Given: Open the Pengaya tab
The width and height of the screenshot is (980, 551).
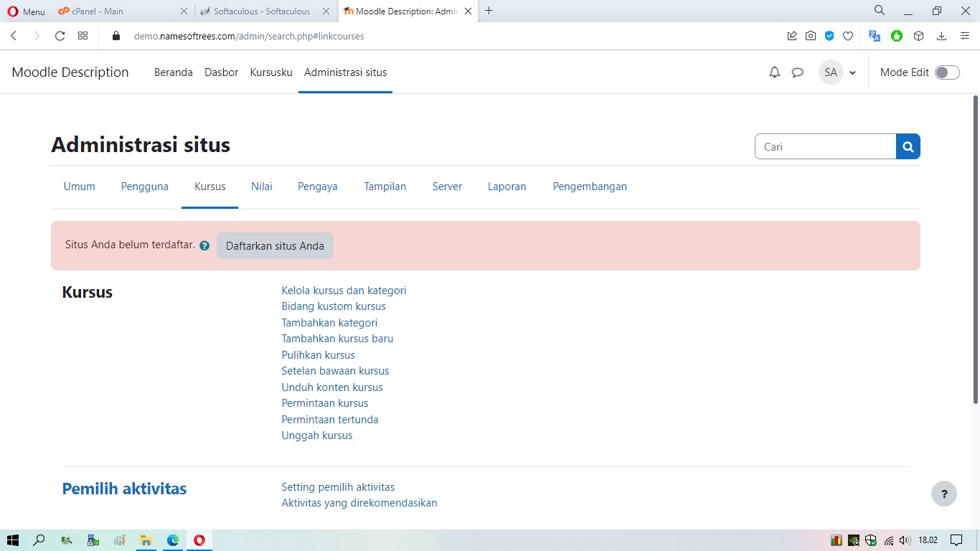Looking at the screenshot, I should click(318, 187).
